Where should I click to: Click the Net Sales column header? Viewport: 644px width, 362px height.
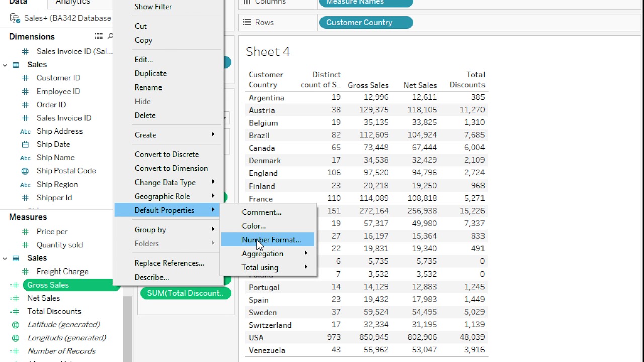point(420,85)
